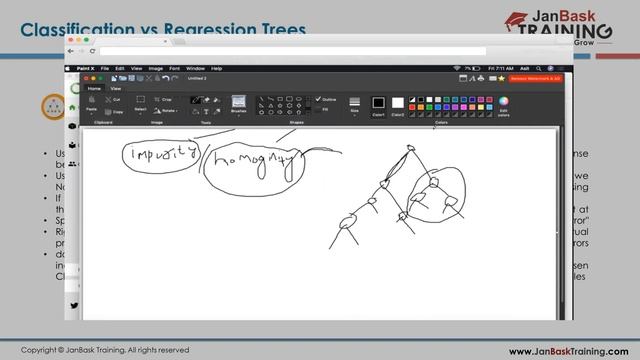Toggle the Outline checkbox
This screenshot has height=360, width=640.
point(318,99)
